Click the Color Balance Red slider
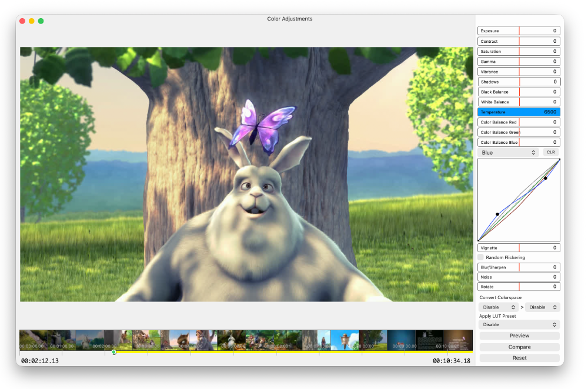The image size is (588, 389). tap(519, 122)
